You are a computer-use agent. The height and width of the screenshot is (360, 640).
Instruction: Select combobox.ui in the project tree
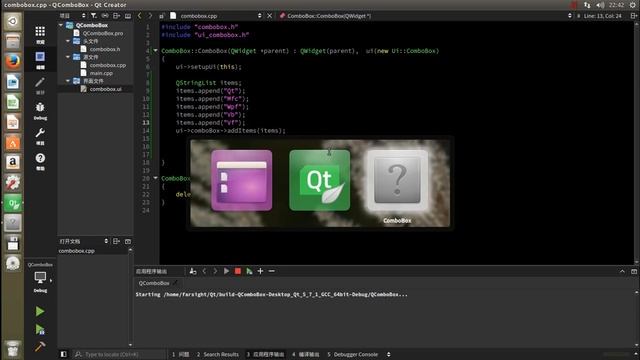pyautogui.click(x=106, y=89)
